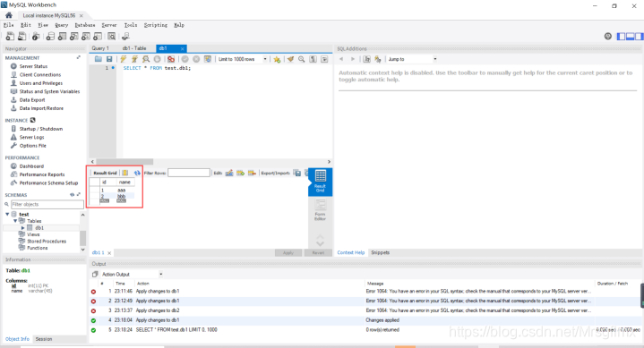This screenshot has width=644, height=348.
Task: Open SQL script file in main toolbar
Action: (21, 37)
